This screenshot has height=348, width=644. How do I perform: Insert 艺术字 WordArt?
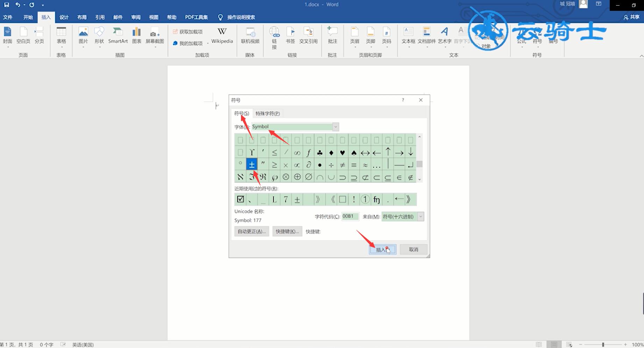445,37
